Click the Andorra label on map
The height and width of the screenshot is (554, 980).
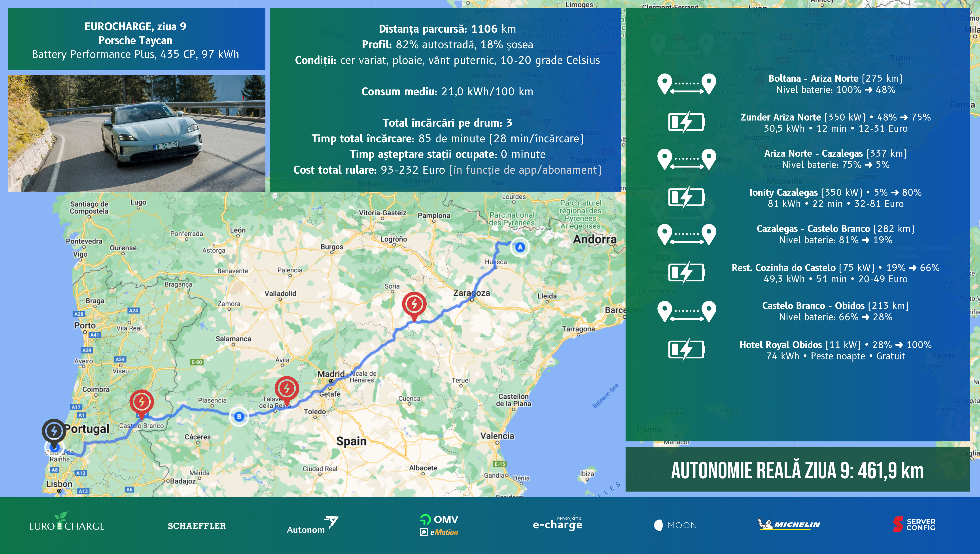594,239
